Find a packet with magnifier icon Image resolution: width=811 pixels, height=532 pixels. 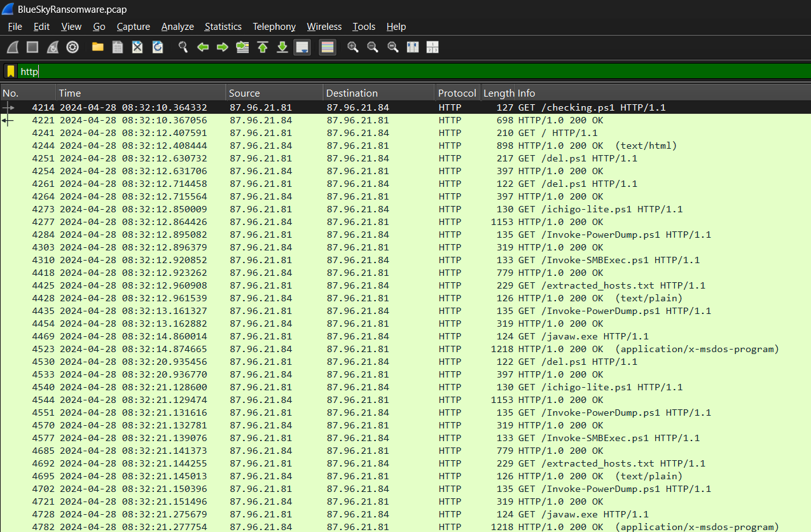click(183, 47)
